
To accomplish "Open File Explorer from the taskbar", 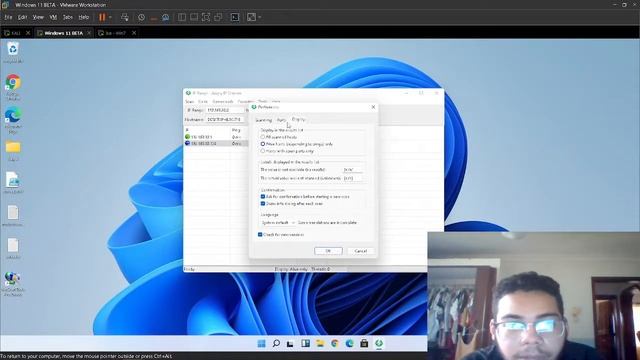I will pyautogui.click(x=320, y=343).
